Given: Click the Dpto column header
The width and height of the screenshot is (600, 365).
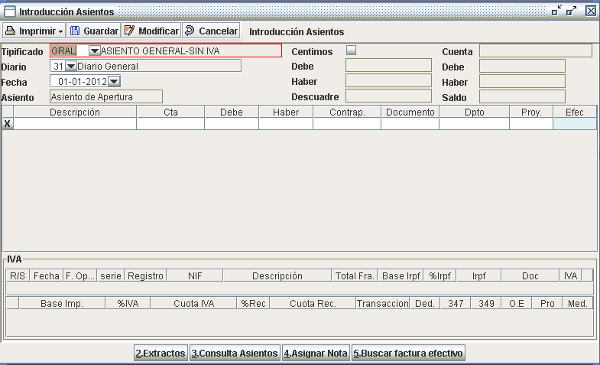Looking at the screenshot, I should 474,112.
